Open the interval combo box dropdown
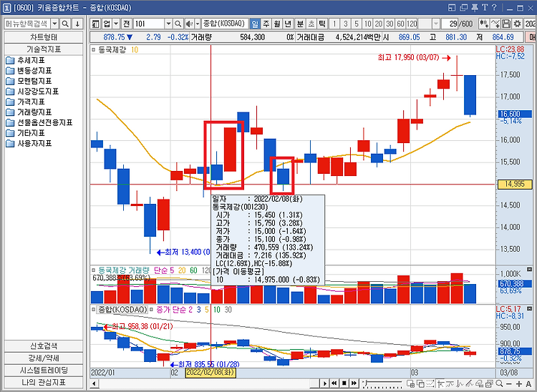 tap(435, 24)
